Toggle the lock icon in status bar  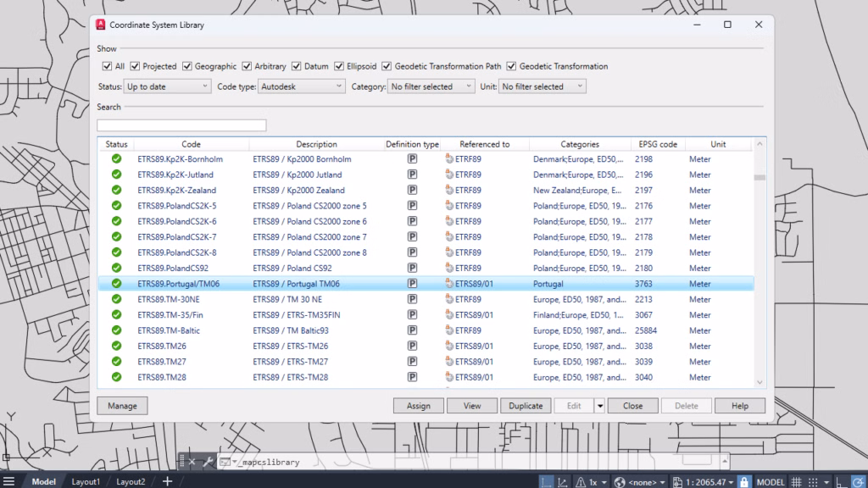click(744, 482)
